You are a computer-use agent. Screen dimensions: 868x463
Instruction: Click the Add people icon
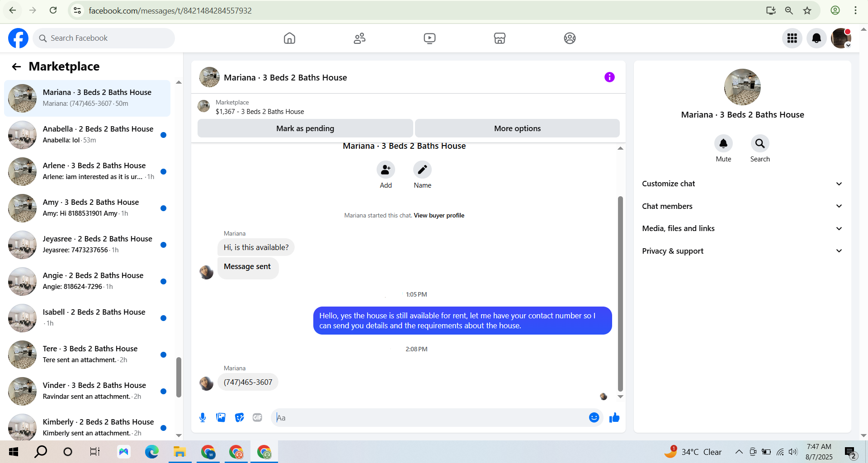tap(386, 170)
